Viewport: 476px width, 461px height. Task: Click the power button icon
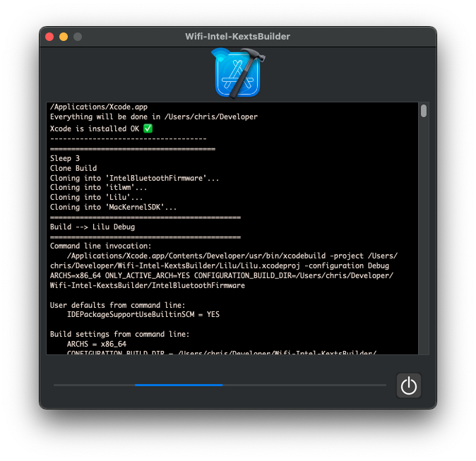click(x=409, y=385)
